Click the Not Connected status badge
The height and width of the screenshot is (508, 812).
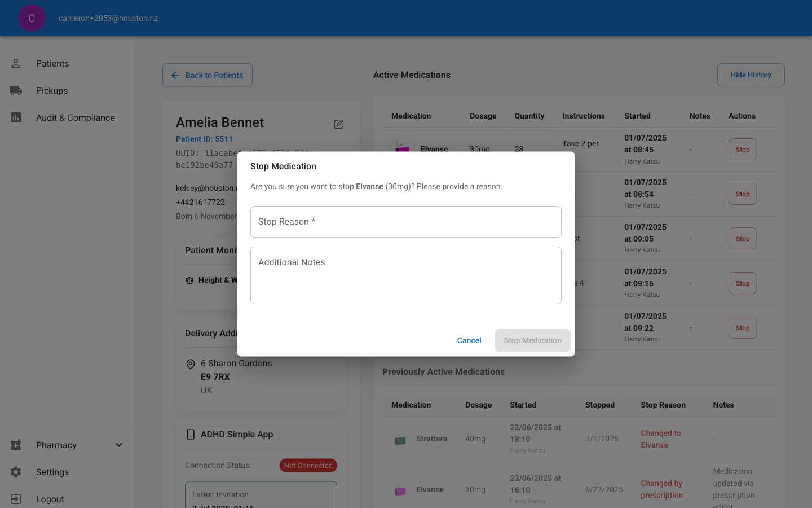point(308,466)
